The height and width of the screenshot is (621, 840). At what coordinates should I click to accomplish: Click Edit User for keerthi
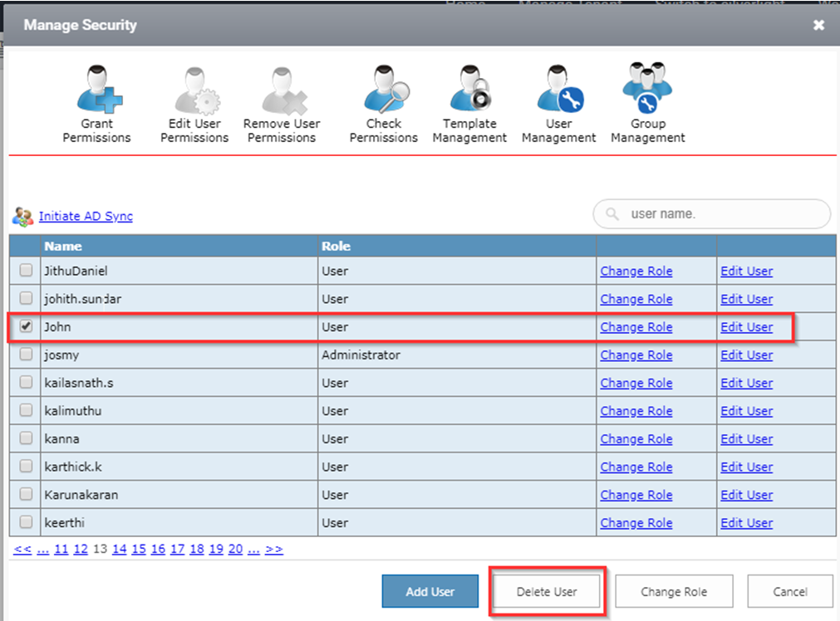coord(747,523)
